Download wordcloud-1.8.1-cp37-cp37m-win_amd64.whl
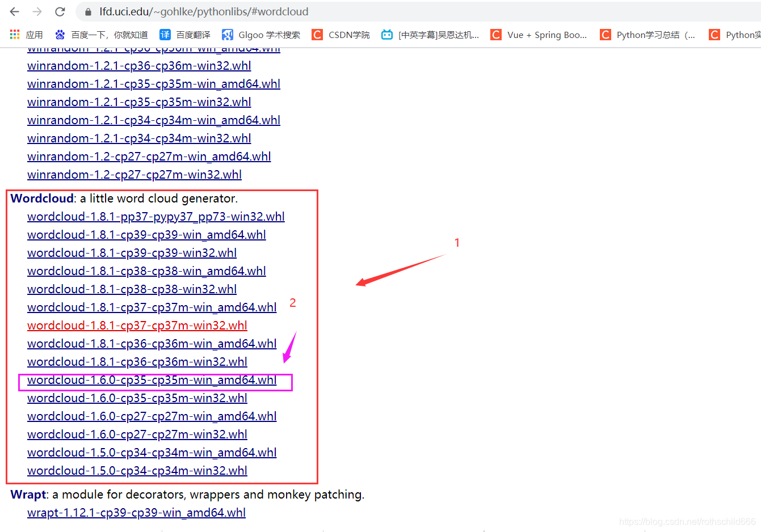The height and width of the screenshot is (532, 761). [x=152, y=307]
